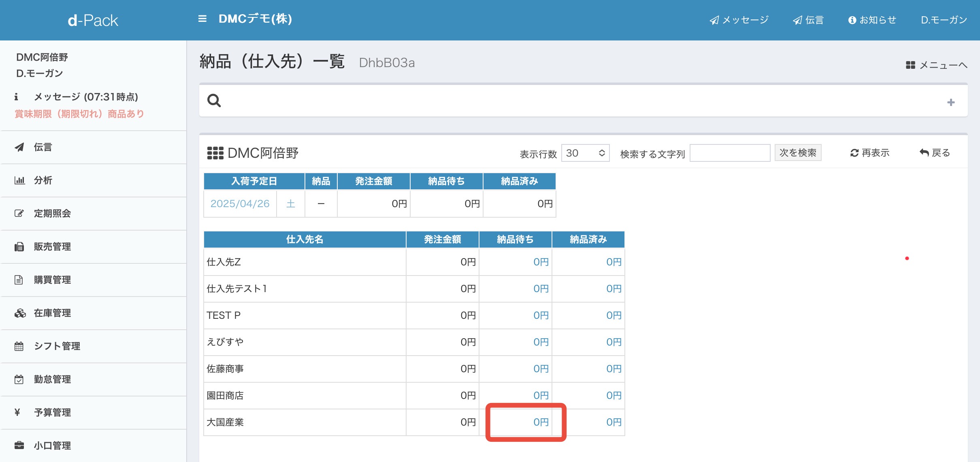This screenshot has height=462, width=980.
Task: Toggle the hamburger sidebar menu icon
Action: (202, 19)
